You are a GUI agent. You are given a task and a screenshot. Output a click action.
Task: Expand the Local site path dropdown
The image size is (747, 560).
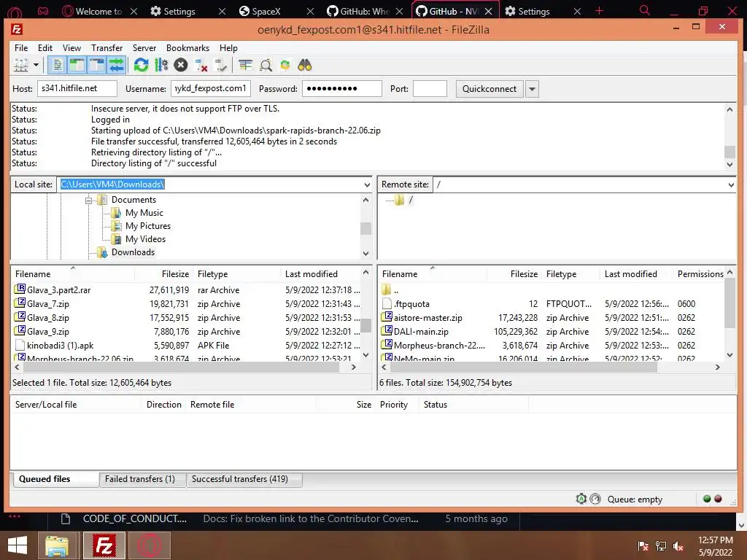367,184
